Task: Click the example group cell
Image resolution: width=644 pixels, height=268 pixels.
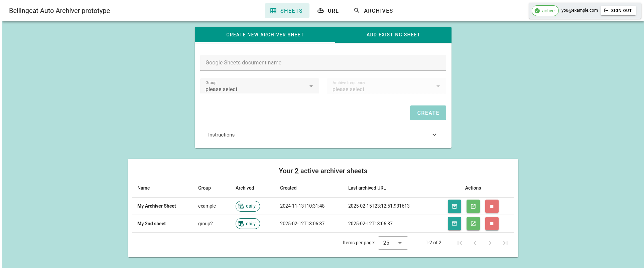Action: (207, 206)
